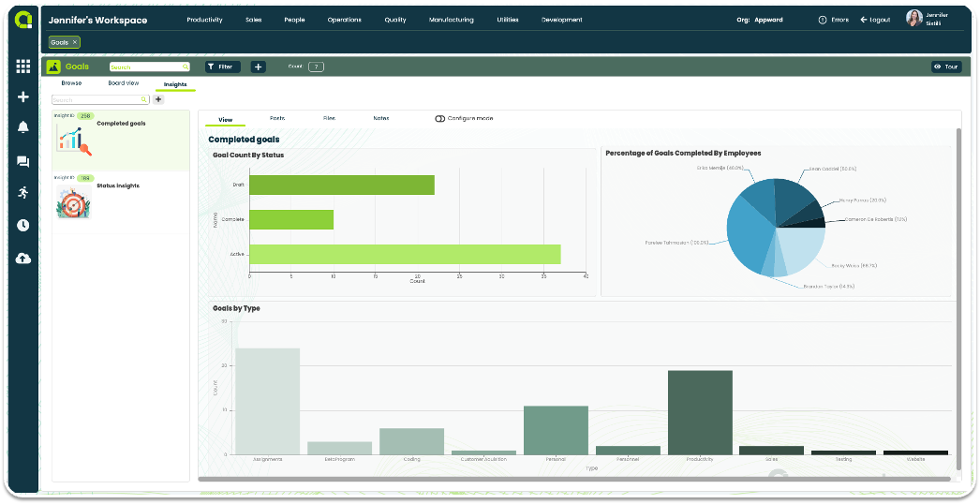Switch to the Posts tab
Screen dimensions: 980x504
pos(277,118)
